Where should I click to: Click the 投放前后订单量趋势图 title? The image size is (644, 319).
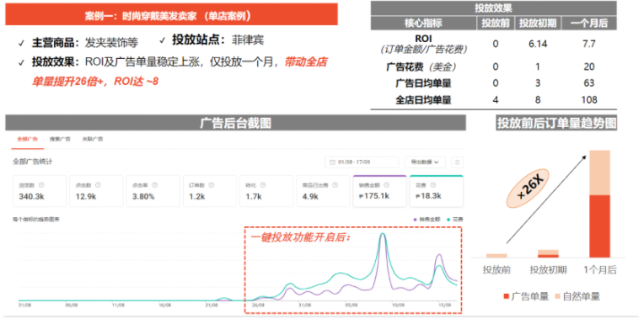pos(556,123)
